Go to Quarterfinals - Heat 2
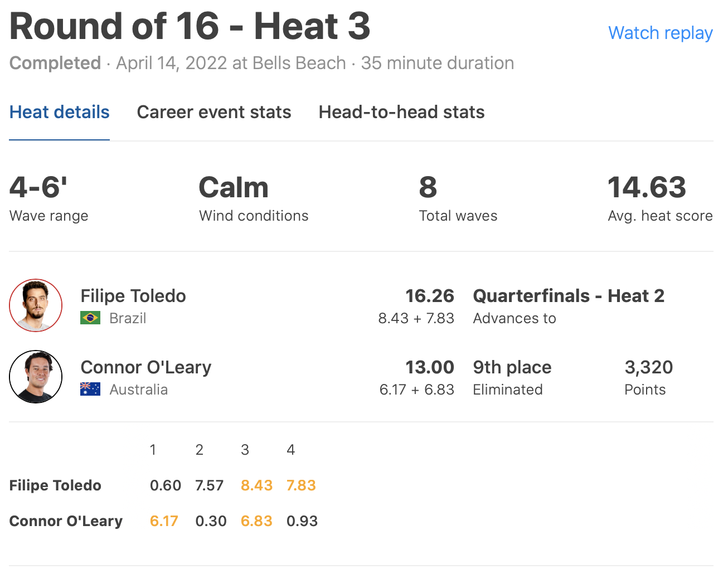The width and height of the screenshot is (728, 574). [x=569, y=296]
